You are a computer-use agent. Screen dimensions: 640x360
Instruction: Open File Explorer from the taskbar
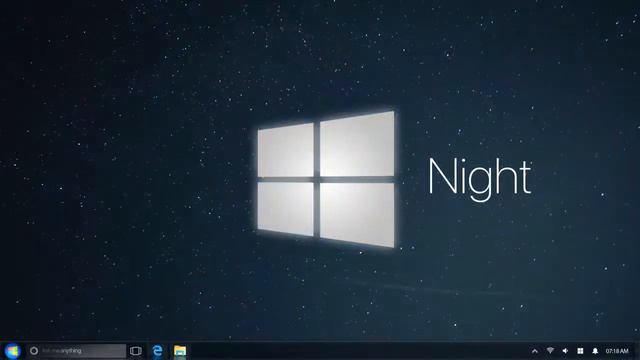[x=180, y=351]
